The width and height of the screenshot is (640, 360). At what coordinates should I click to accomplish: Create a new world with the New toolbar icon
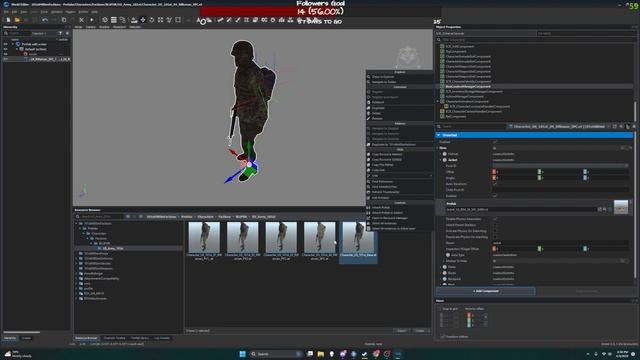click(8, 20)
